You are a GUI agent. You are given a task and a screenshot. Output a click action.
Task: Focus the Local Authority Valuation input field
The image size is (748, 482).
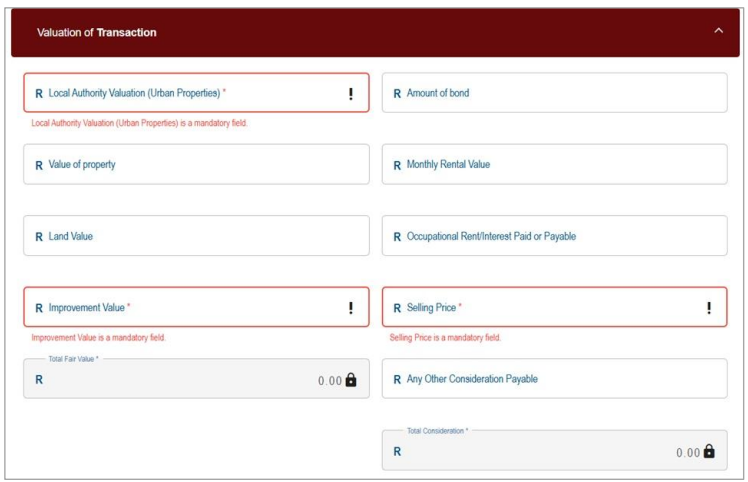(190, 93)
